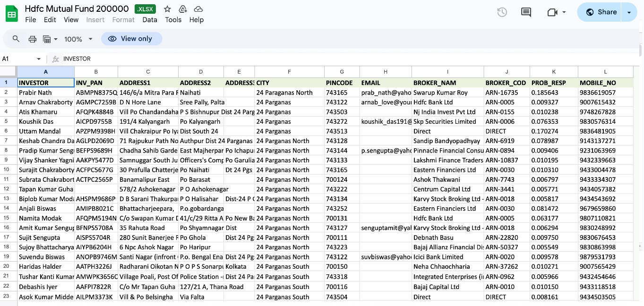Click the View only button
Screen dimensions: 644x306
click(x=131, y=39)
